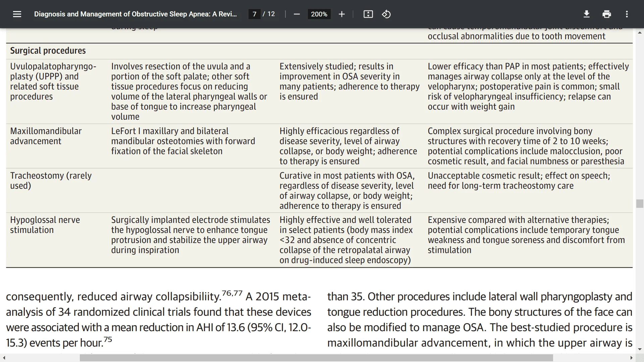The image size is (644, 362).
Task: Click the vertical scrollbar thumb
Action: click(x=640, y=203)
